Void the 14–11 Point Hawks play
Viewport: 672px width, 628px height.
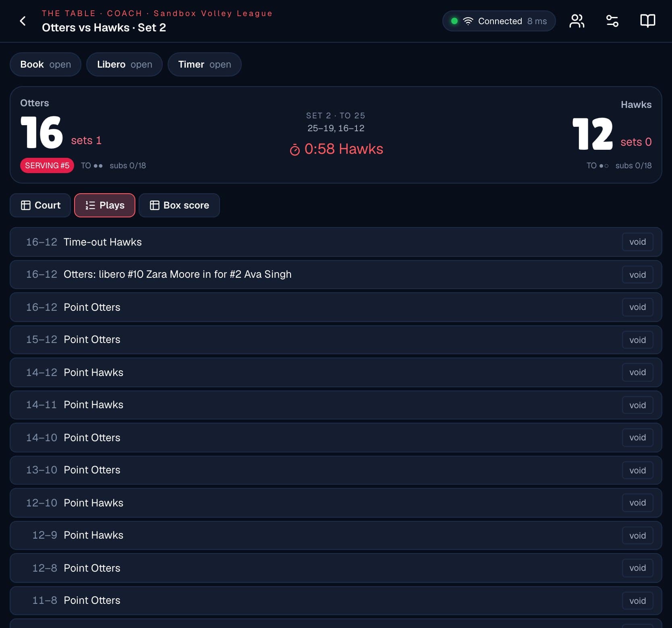[637, 405]
